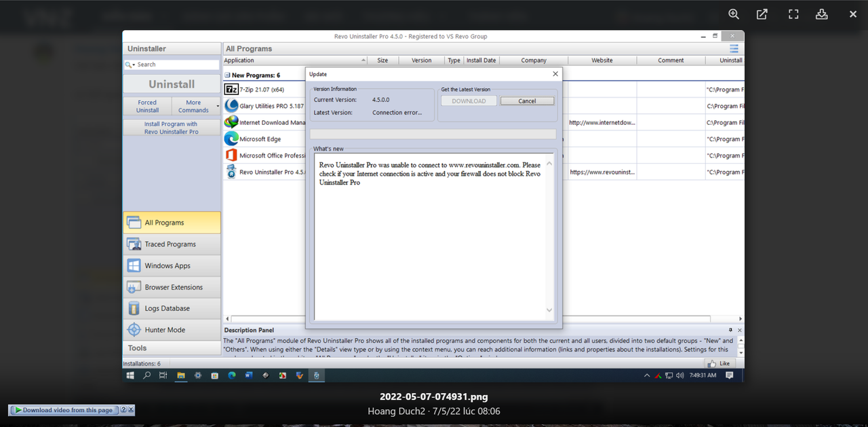Enter fullscreen in the image viewer
The image size is (868, 427).
tap(793, 14)
